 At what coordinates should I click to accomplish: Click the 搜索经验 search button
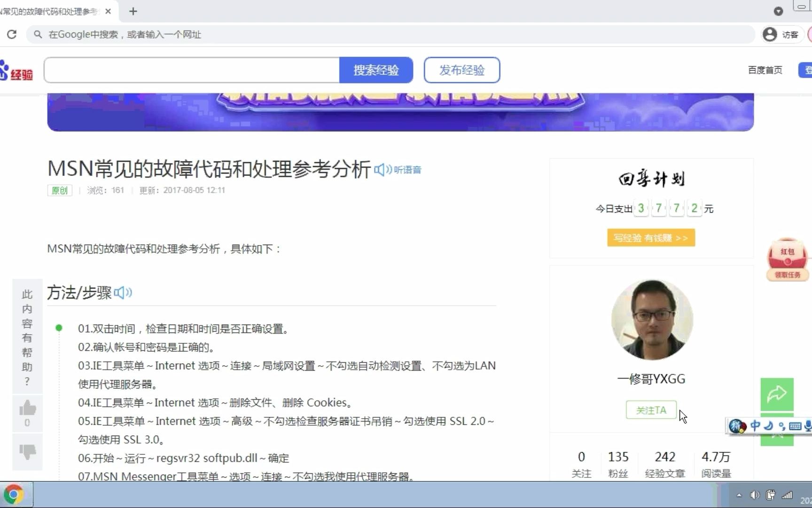376,70
